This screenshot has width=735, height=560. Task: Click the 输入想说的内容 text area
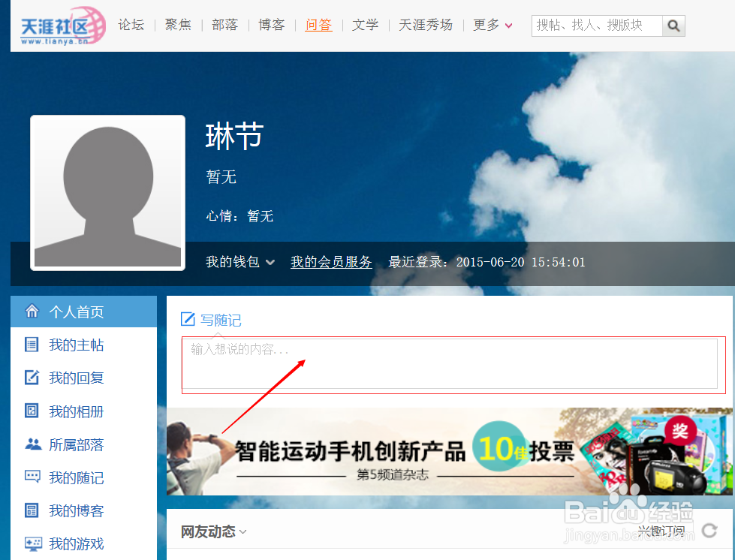(450, 363)
